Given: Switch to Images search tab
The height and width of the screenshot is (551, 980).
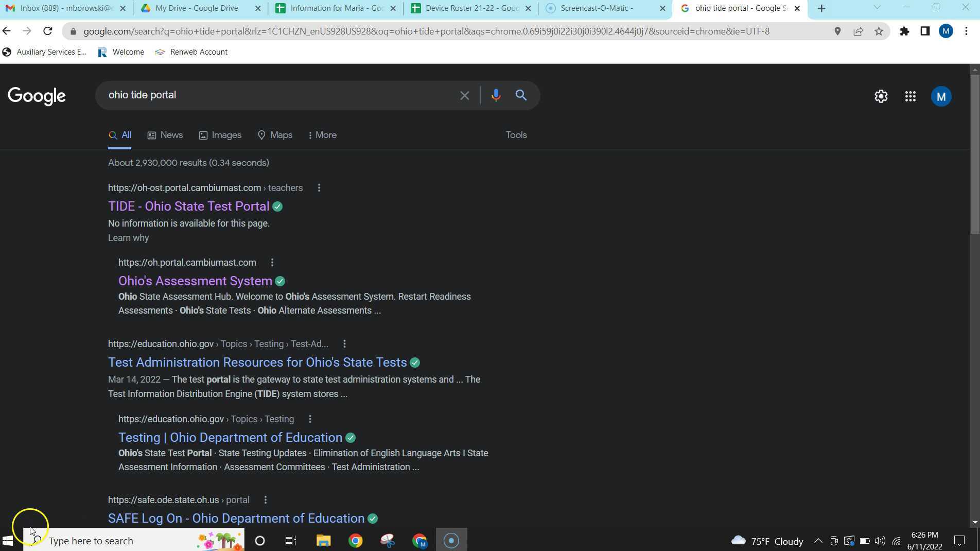Looking at the screenshot, I should pyautogui.click(x=220, y=135).
